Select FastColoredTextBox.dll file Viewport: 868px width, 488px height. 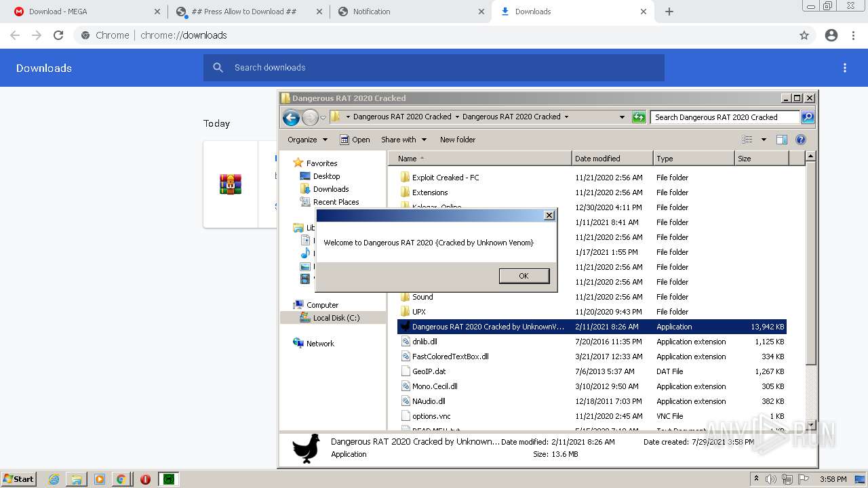click(450, 357)
